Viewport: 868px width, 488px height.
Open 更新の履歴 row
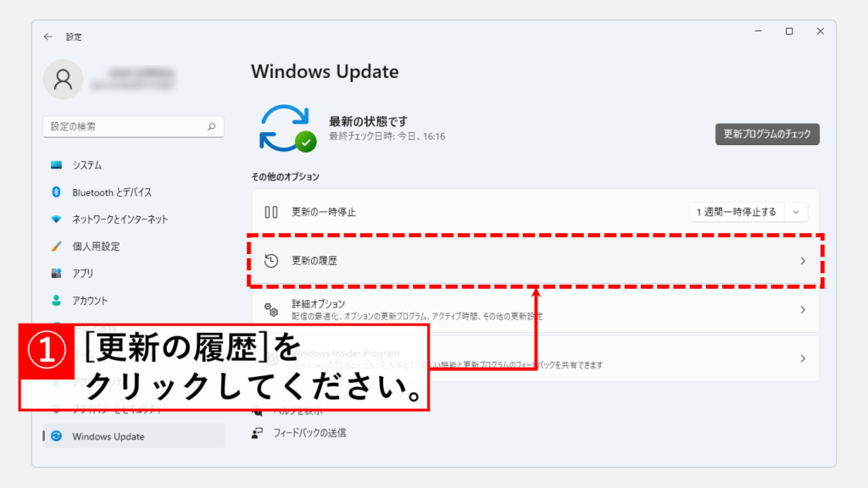[536, 261]
